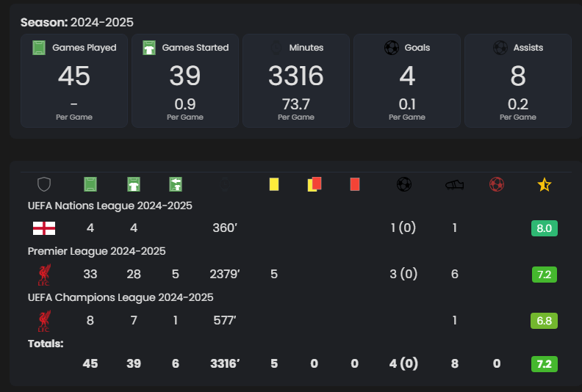Image resolution: width=582 pixels, height=392 pixels.
Task: Open the Premier League 2024-2025 competition link
Action: 96,251
